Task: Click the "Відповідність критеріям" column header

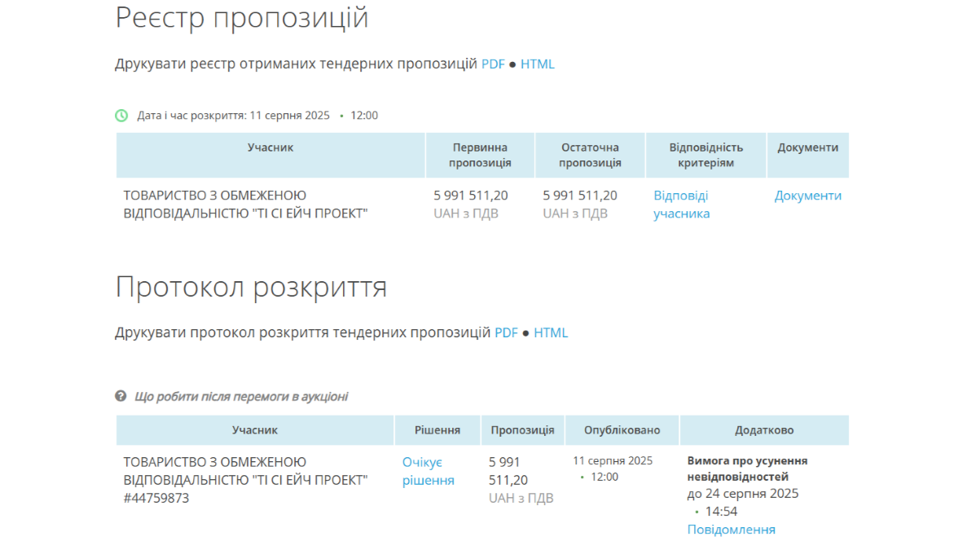Action: pos(705,155)
